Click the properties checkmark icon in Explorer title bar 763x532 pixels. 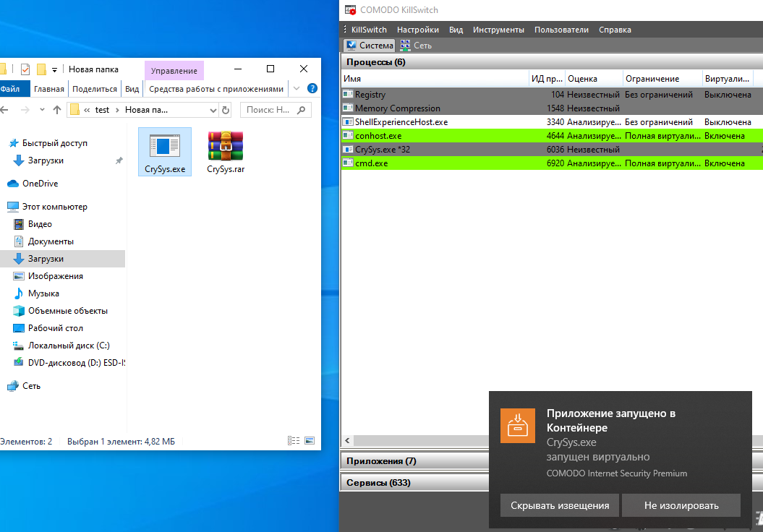pos(25,69)
